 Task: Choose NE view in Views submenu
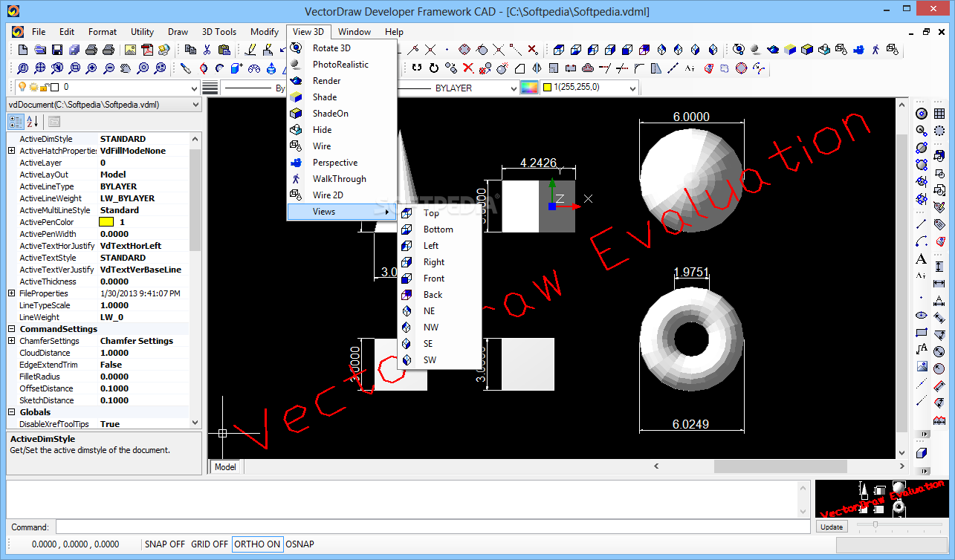[x=440, y=311]
